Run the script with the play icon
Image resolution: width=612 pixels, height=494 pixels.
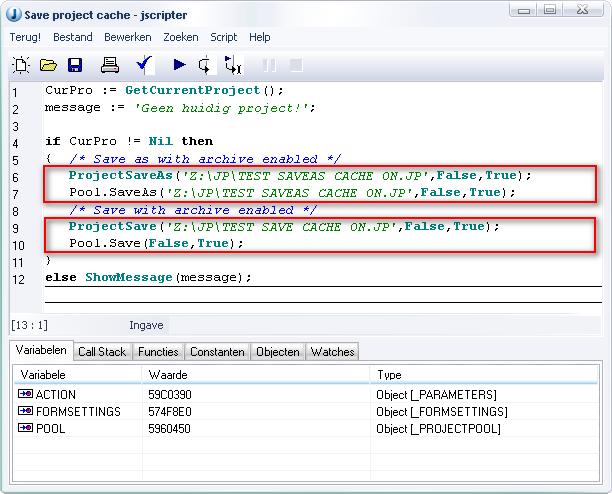(179, 64)
